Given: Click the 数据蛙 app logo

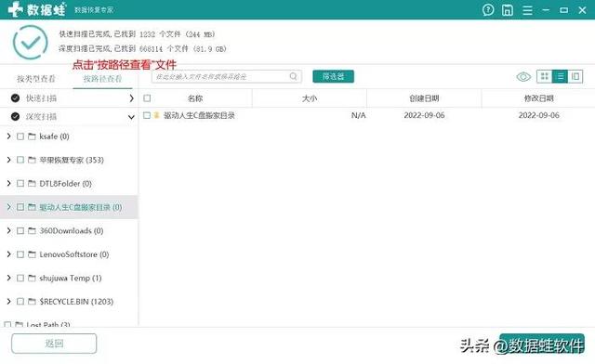Looking at the screenshot, I should pos(36,9).
